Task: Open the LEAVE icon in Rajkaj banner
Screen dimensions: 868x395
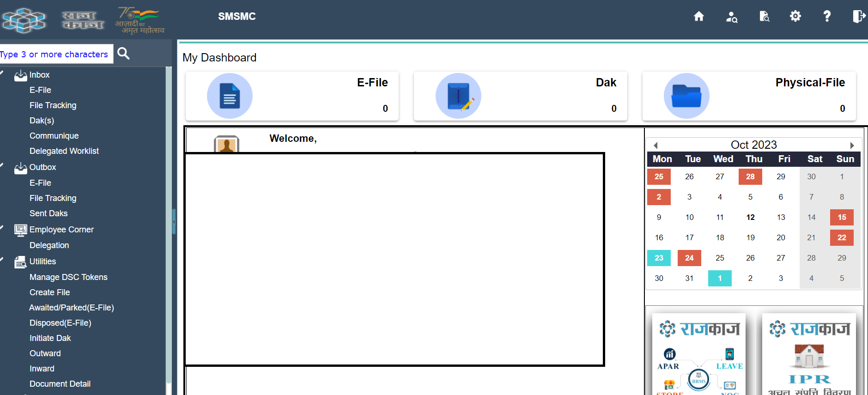Action: (x=729, y=354)
